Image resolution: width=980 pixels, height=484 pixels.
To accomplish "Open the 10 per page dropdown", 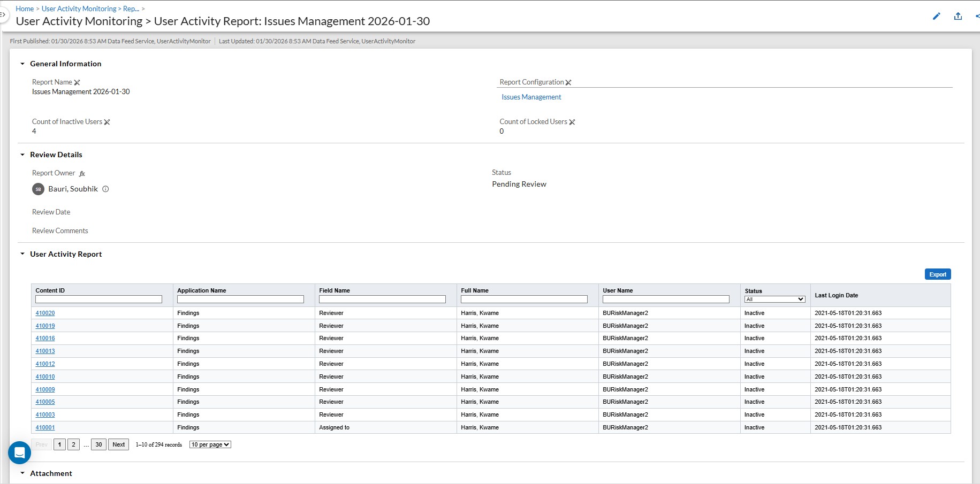I will pos(210,444).
